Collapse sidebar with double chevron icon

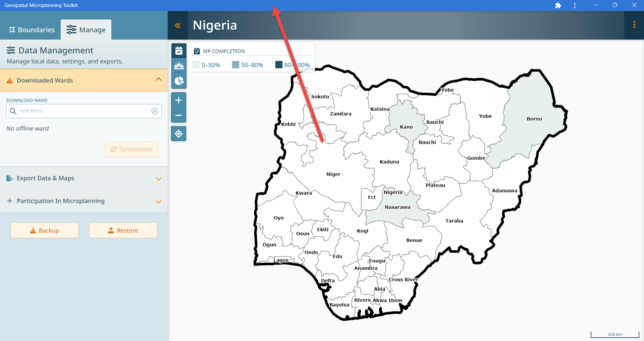[178, 26]
